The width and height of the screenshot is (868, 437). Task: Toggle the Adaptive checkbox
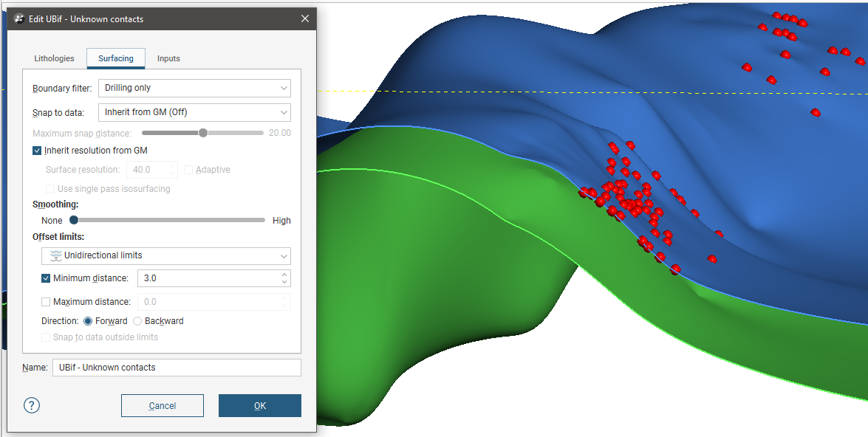pyautogui.click(x=188, y=170)
